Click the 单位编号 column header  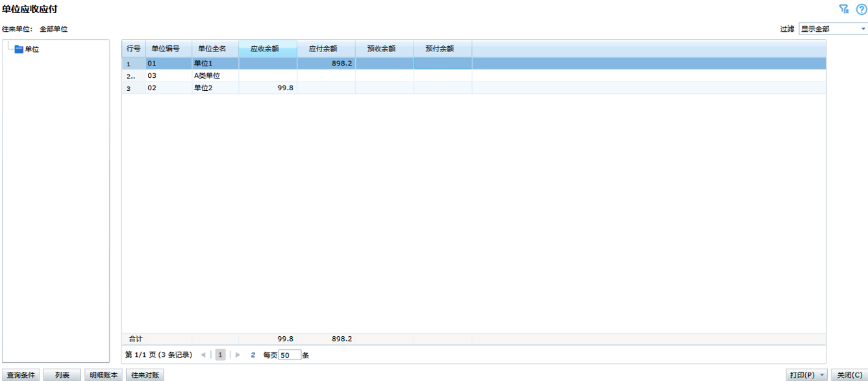[168, 49]
